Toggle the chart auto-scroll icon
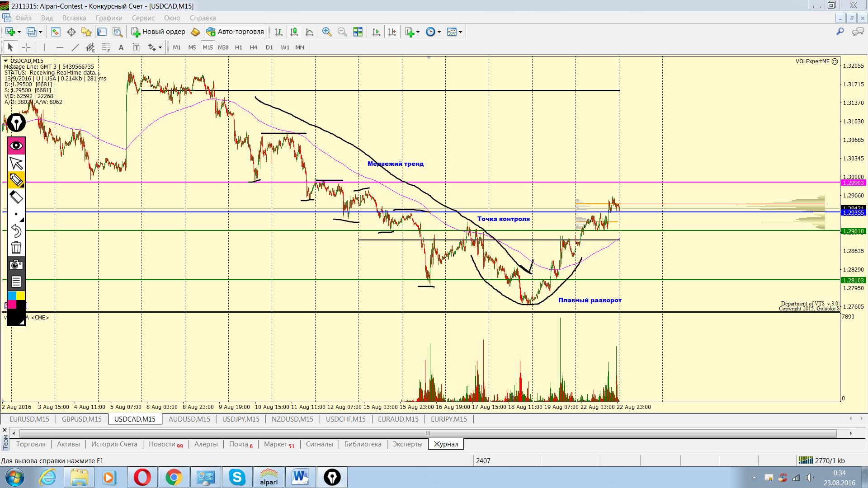The image size is (868, 488). click(376, 32)
